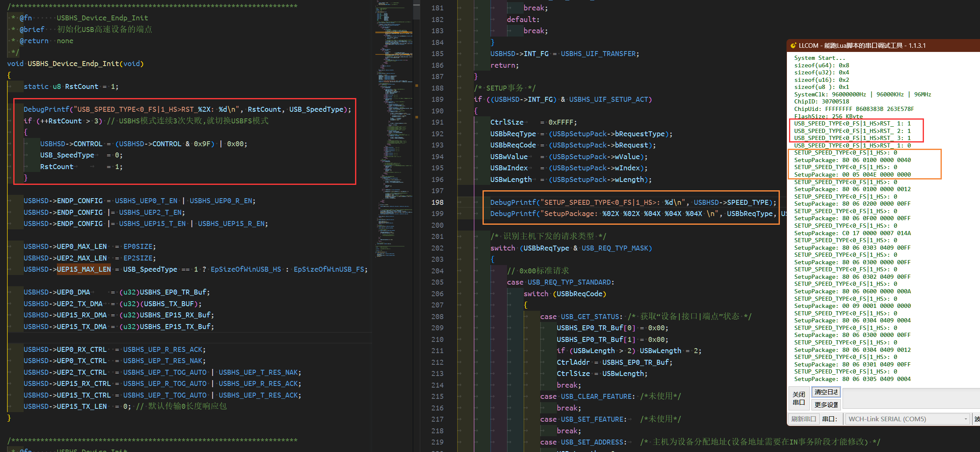980x452 pixels.
Task: Click 'USBwLength' assignment on line 196
Action: tap(571, 179)
